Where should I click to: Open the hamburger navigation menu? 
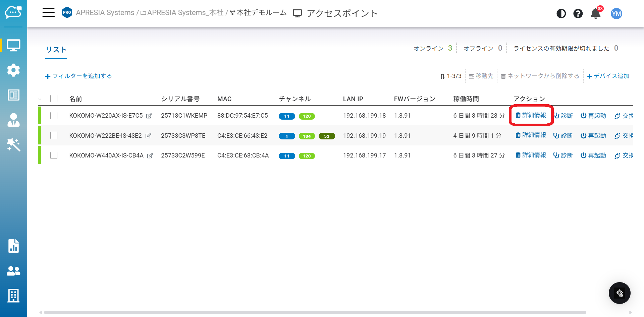(x=48, y=13)
